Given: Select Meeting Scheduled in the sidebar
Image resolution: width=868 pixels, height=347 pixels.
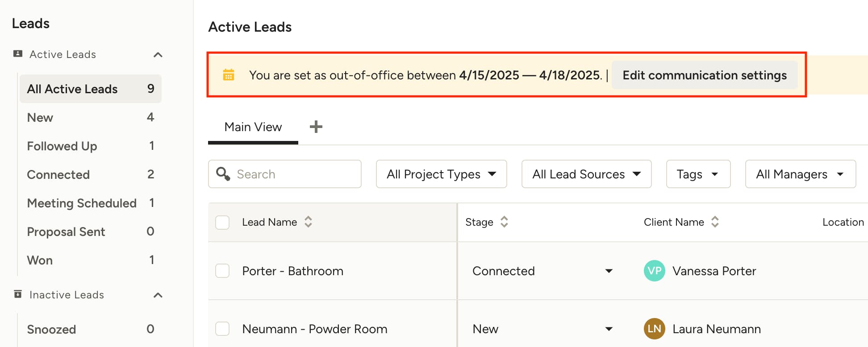Looking at the screenshot, I should [82, 203].
